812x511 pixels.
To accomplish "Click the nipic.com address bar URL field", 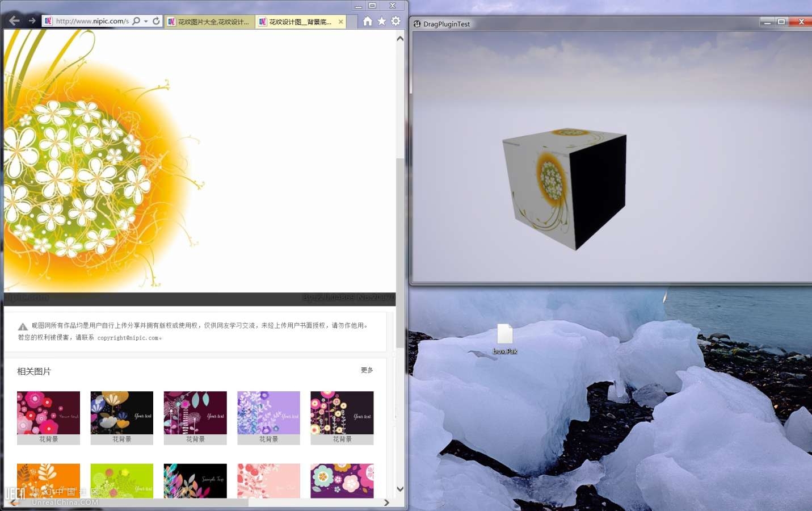I will 92,21.
